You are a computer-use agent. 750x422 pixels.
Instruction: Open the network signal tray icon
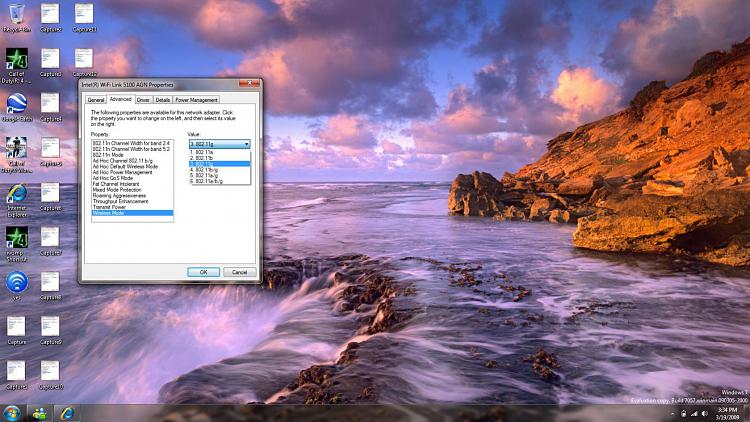click(694, 413)
